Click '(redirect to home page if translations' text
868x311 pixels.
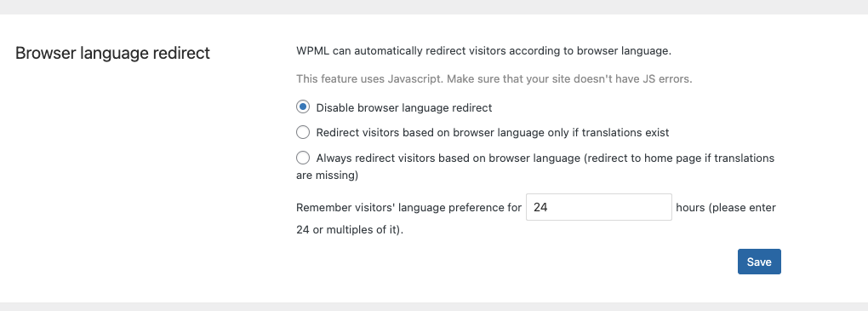coord(679,158)
